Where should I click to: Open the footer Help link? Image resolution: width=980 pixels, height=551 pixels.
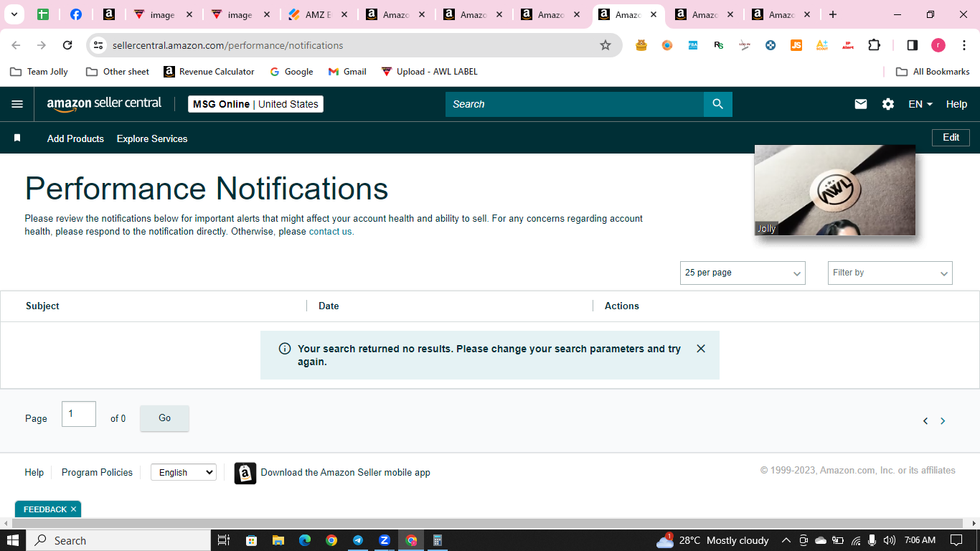(34, 472)
